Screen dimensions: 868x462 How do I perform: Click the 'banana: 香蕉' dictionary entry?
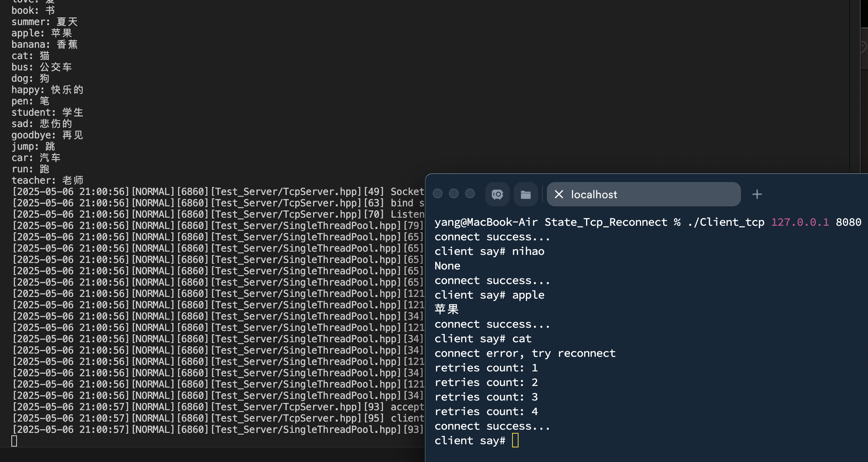44,45
